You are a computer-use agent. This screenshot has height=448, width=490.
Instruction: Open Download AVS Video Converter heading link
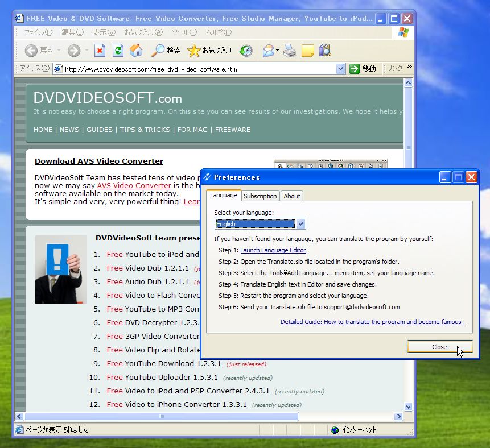99,161
